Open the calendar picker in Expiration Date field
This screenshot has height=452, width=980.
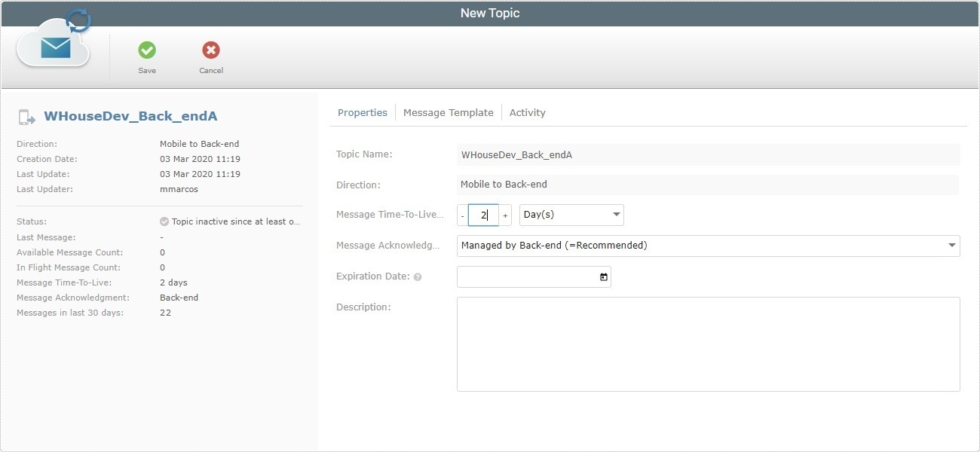602,276
